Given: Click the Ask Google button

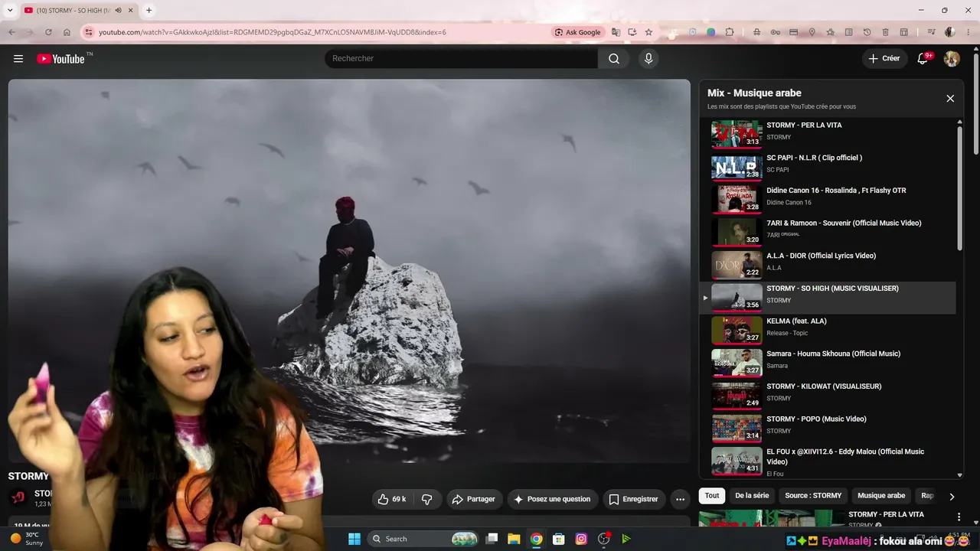Looking at the screenshot, I should [x=578, y=32].
